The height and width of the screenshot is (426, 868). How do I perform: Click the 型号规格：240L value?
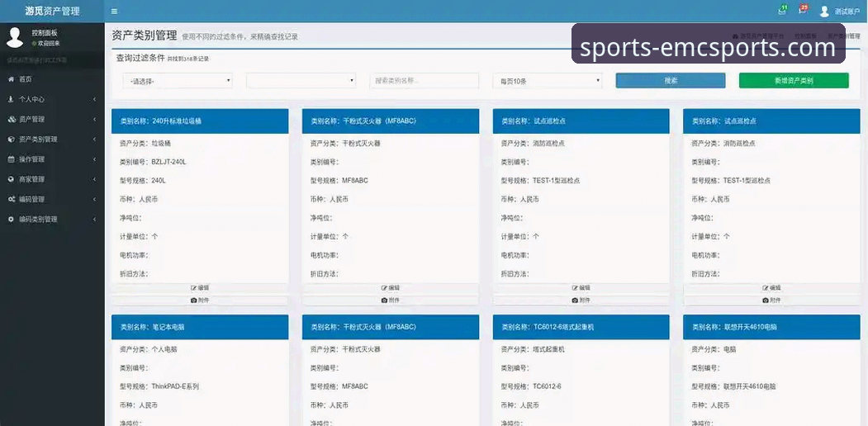[x=143, y=181]
